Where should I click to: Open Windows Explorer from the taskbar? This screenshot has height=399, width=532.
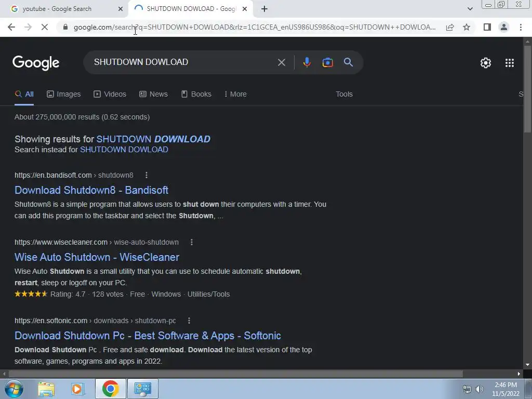tap(46, 389)
